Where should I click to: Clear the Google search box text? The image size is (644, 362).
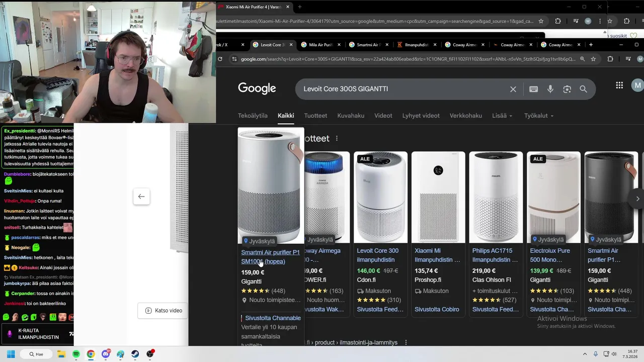click(x=513, y=89)
